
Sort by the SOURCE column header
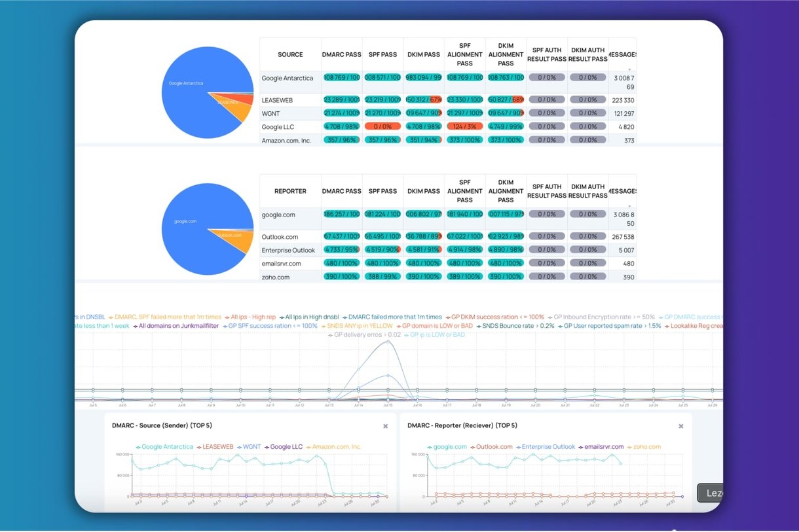point(290,54)
